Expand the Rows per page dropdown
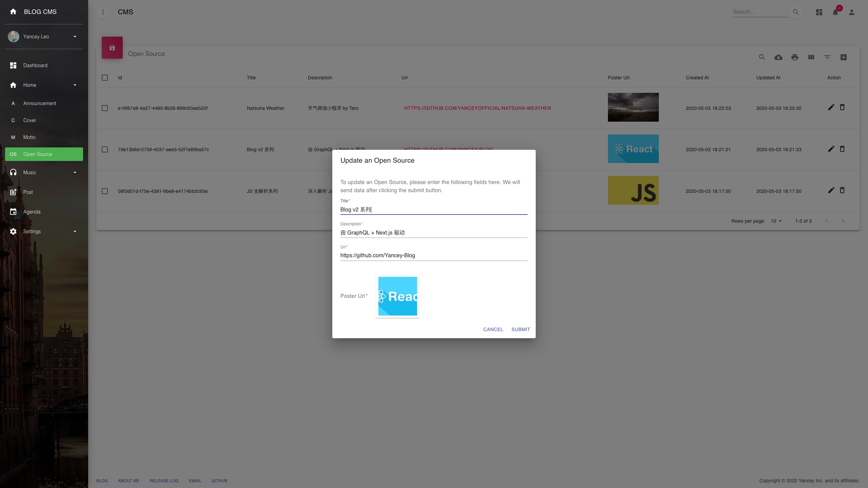Viewport: 868px width, 488px height. tap(776, 221)
